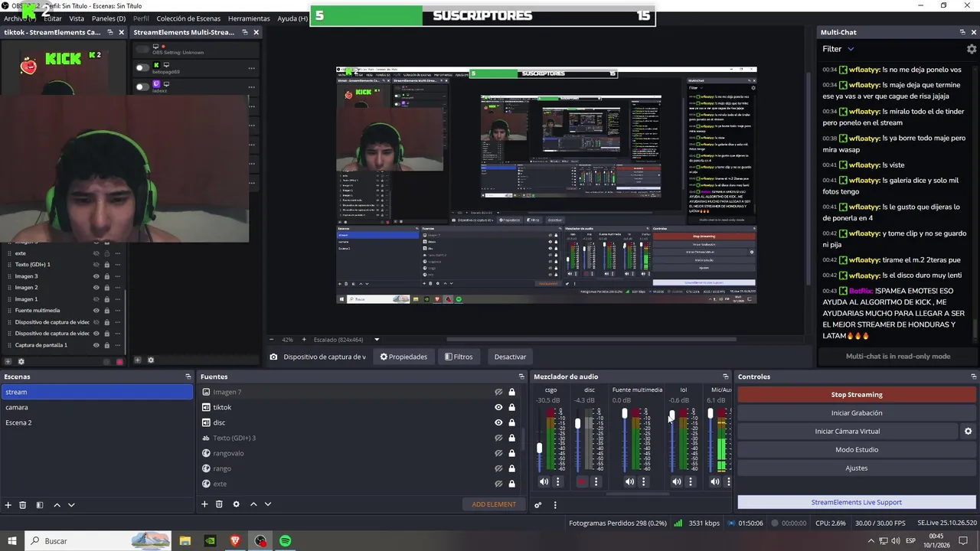The height and width of the screenshot is (551, 980).
Task: Open the Multi-Chat Filter dropdown
Action: (x=838, y=49)
